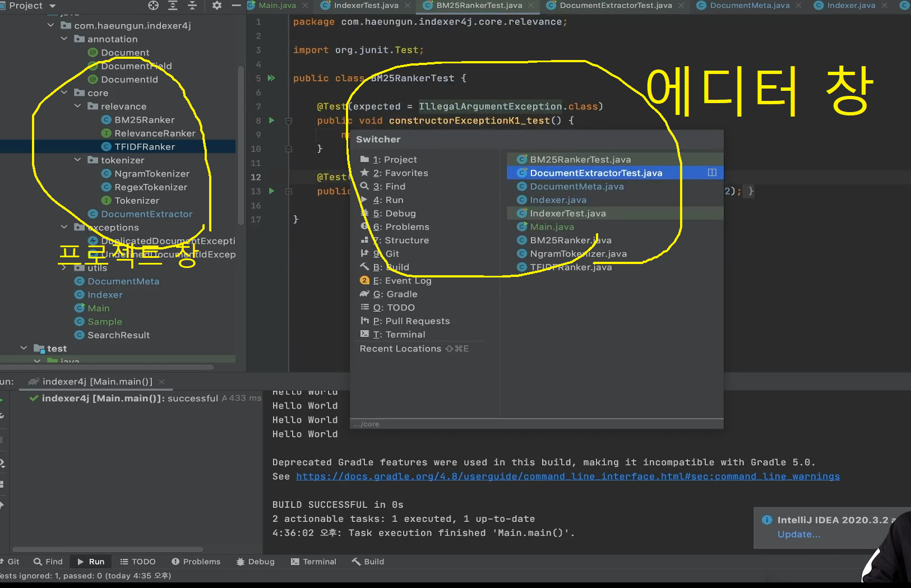This screenshot has height=588, width=911.
Task: Select Indexer.java in Switcher file list
Action: tap(614, 200)
